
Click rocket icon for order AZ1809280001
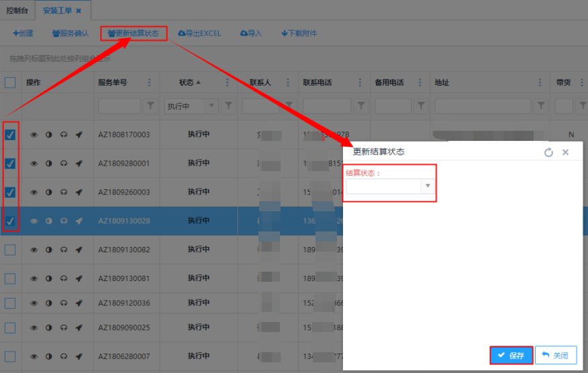point(79,164)
